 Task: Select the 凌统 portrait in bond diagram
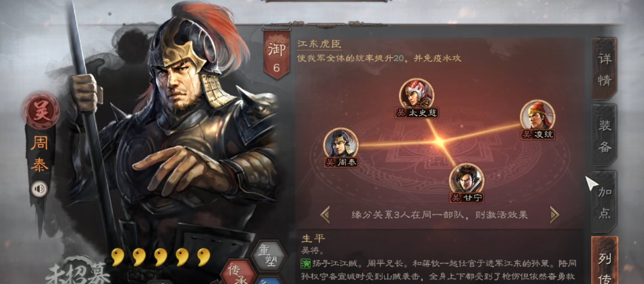click(537, 115)
